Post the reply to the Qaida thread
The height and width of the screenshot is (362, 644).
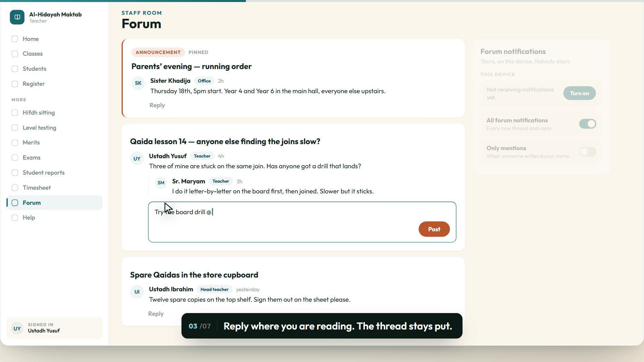[434, 229]
